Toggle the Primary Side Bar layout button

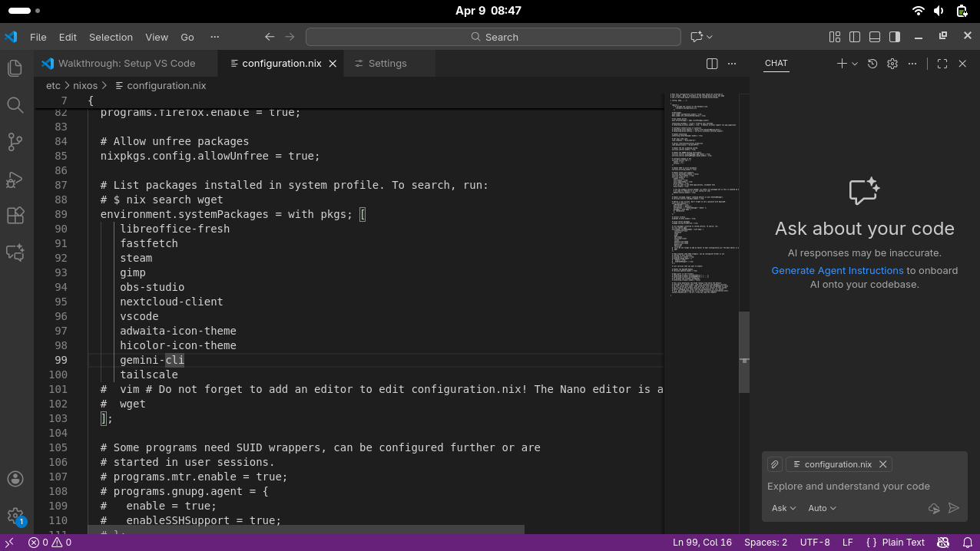(855, 37)
